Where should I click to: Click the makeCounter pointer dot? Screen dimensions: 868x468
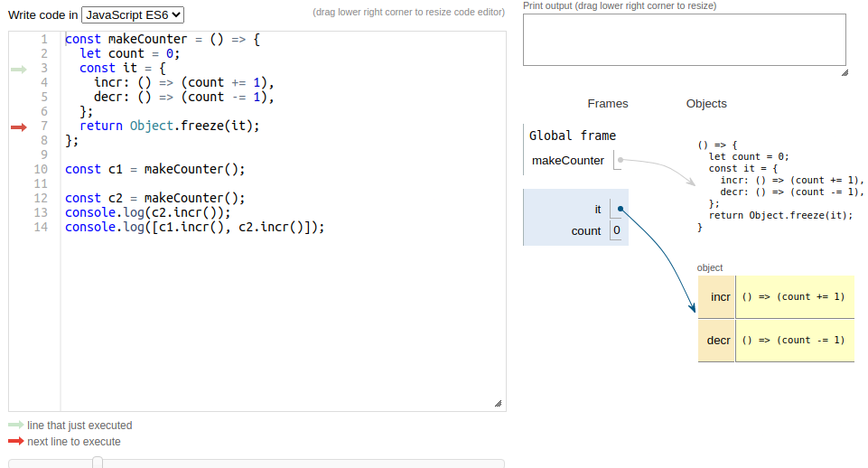[x=621, y=161]
